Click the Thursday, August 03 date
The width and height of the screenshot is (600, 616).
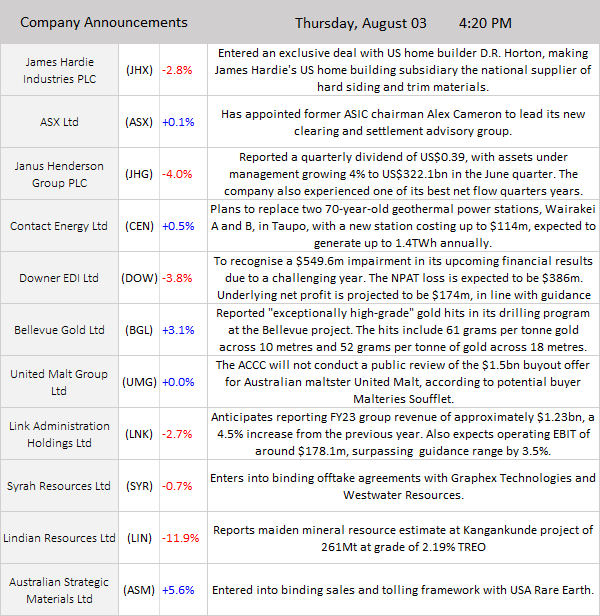click(361, 22)
